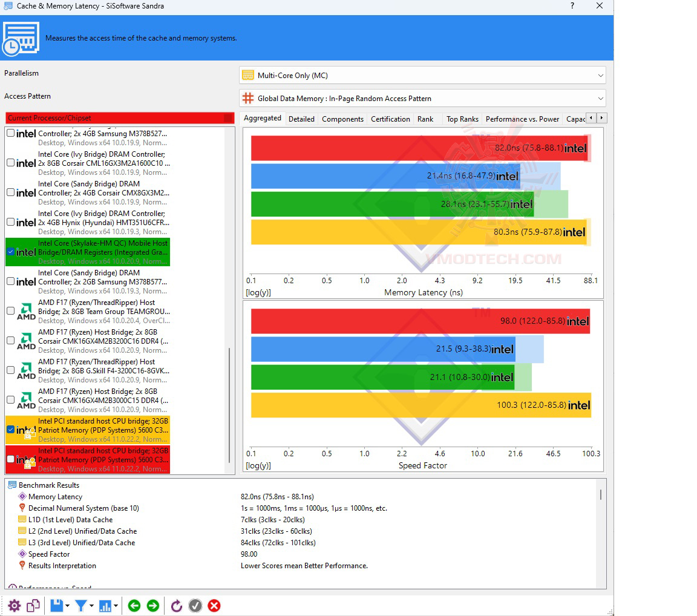Image resolution: width=697 pixels, height=616 pixels.
Task: Tick the Ivy Bridge Hynix HMT351U6CFR checkbox
Action: (x=11, y=222)
